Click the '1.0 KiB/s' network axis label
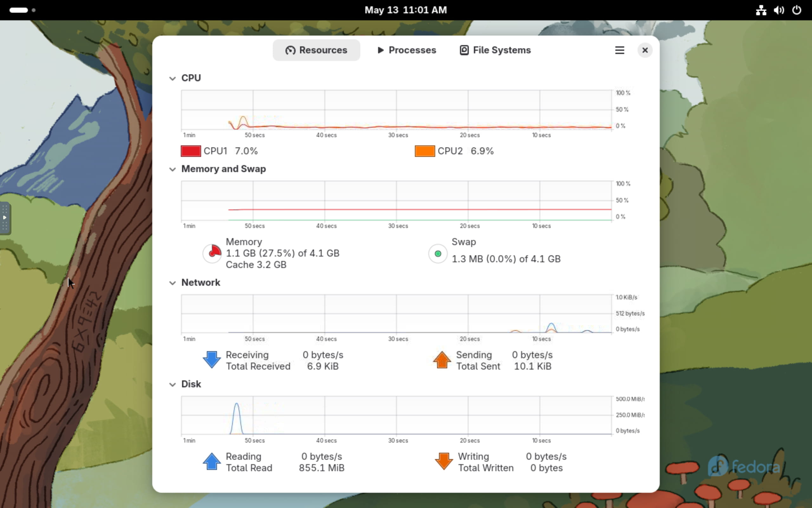 coord(626,297)
